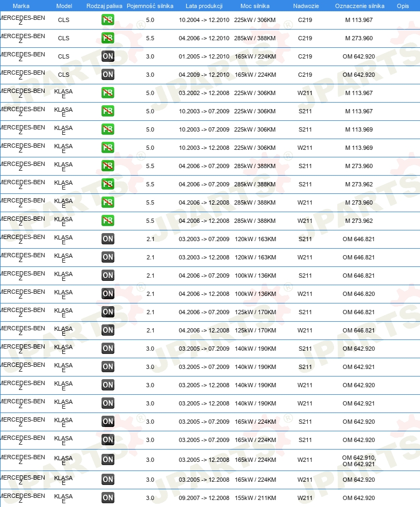
Task: Click the Opis column header
Action: [x=403, y=6]
